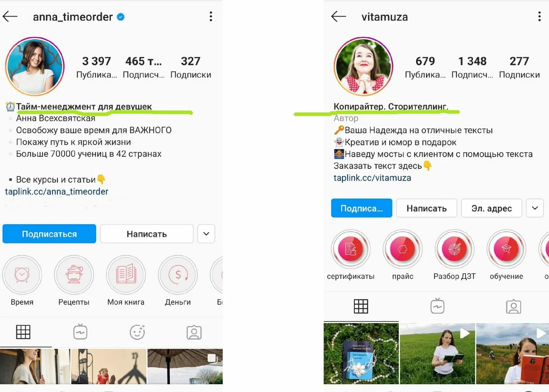Switch to IGTV tab on vitamuza profile

coord(437,306)
